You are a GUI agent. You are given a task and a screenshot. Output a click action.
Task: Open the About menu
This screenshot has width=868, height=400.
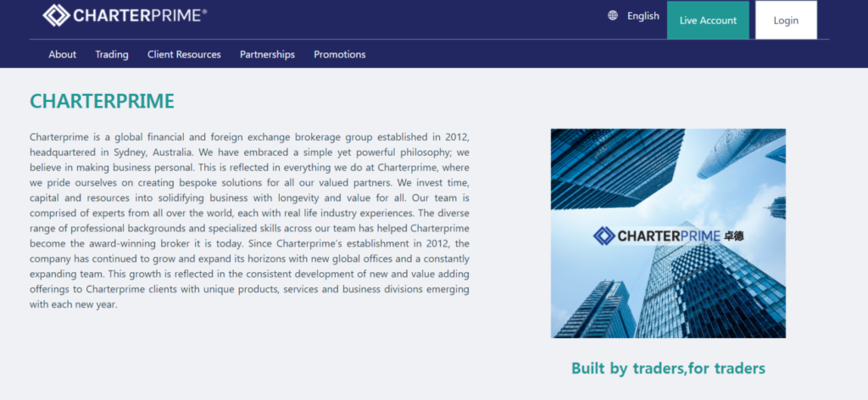pos(63,54)
